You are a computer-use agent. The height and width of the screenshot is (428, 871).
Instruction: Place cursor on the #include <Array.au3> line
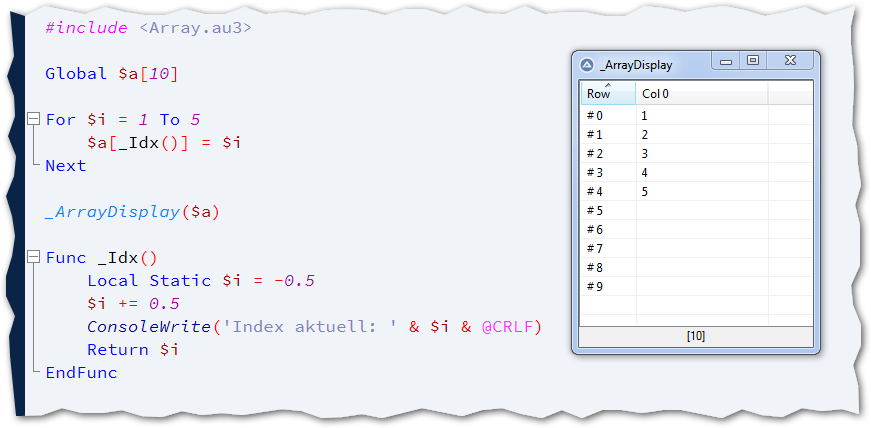pyautogui.click(x=148, y=28)
